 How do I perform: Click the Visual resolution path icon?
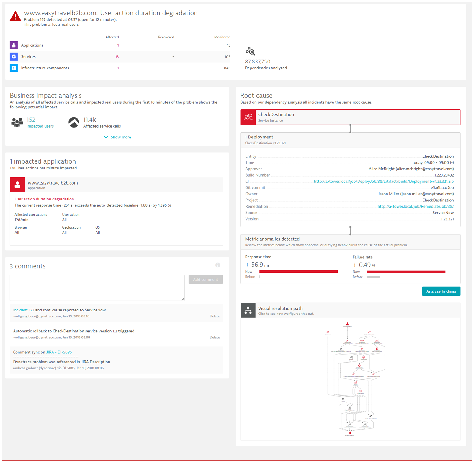[248, 310]
